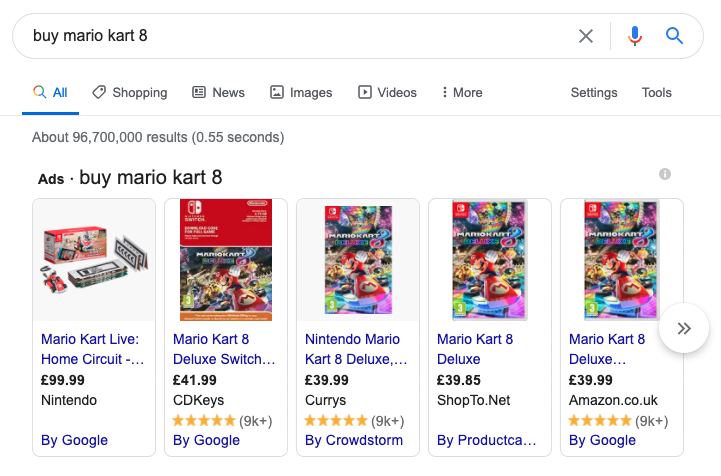Open the ads info icon

664,174
